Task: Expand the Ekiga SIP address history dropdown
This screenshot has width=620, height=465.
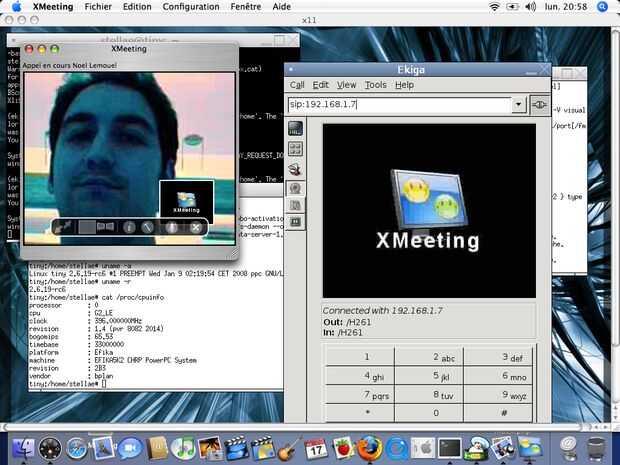Action: click(x=518, y=105)
